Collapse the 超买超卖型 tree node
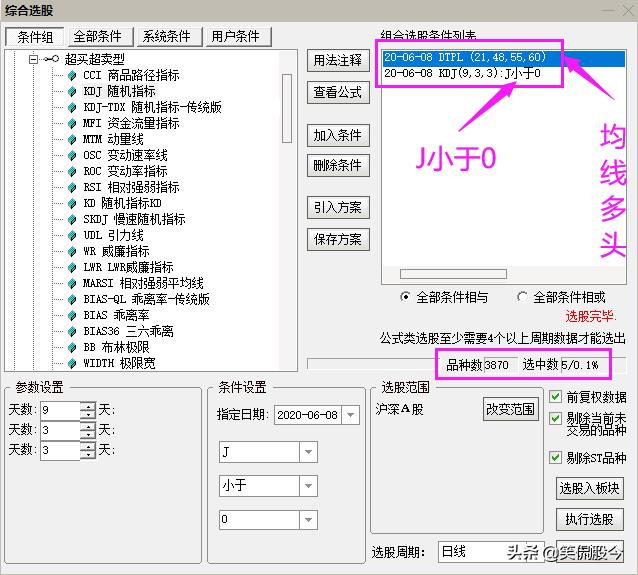Viewport: 638px width, 575px height. (x=33, y=59)
